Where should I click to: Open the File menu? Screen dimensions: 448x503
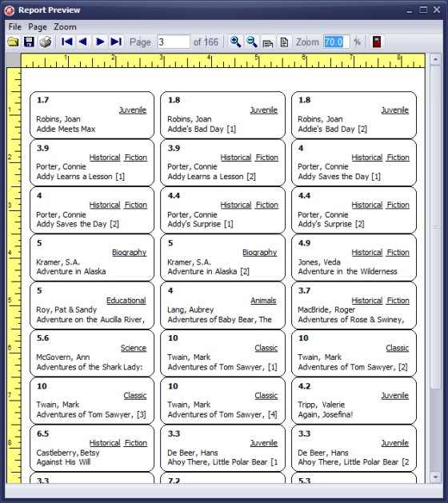coord(14,26)
